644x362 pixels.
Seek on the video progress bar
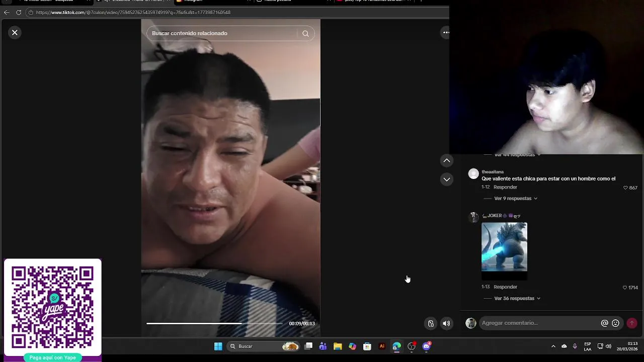pyautogui.click(x=215, y=323)
